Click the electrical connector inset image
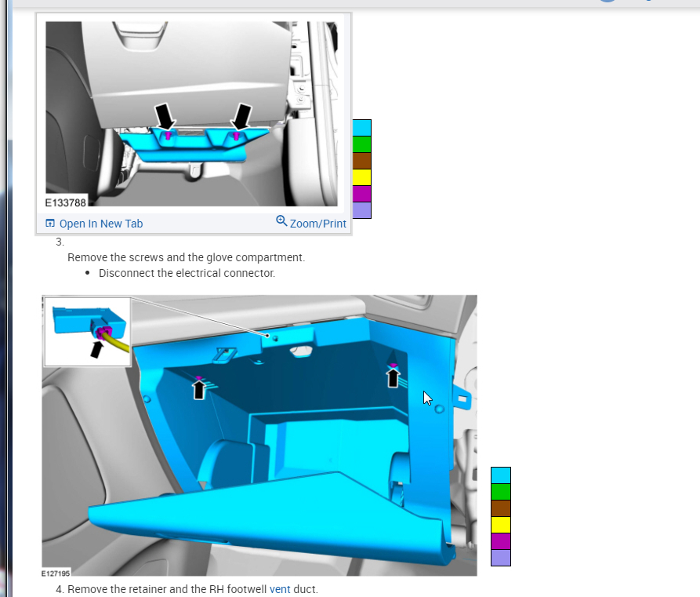The height and width of the screenshot is (597, 700). 88,332
